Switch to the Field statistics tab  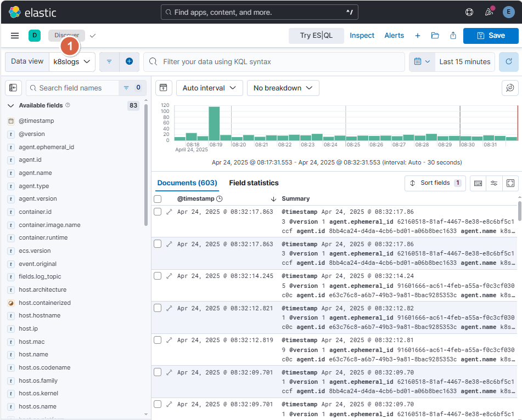(x=254, y=183)
